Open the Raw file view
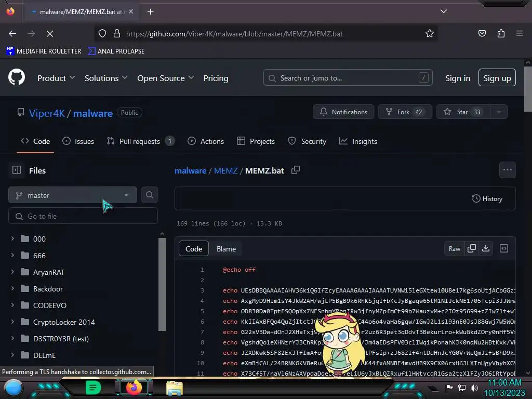This screenshot has width=532, height=399. pos(454,249)
